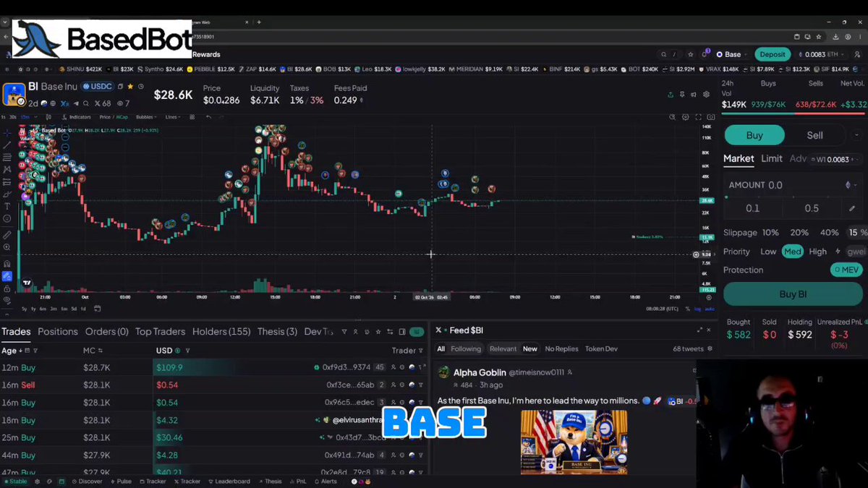Screen dimensions: 868x488
Task: Select the trend line drawing tool
Action: coord(7,145)
